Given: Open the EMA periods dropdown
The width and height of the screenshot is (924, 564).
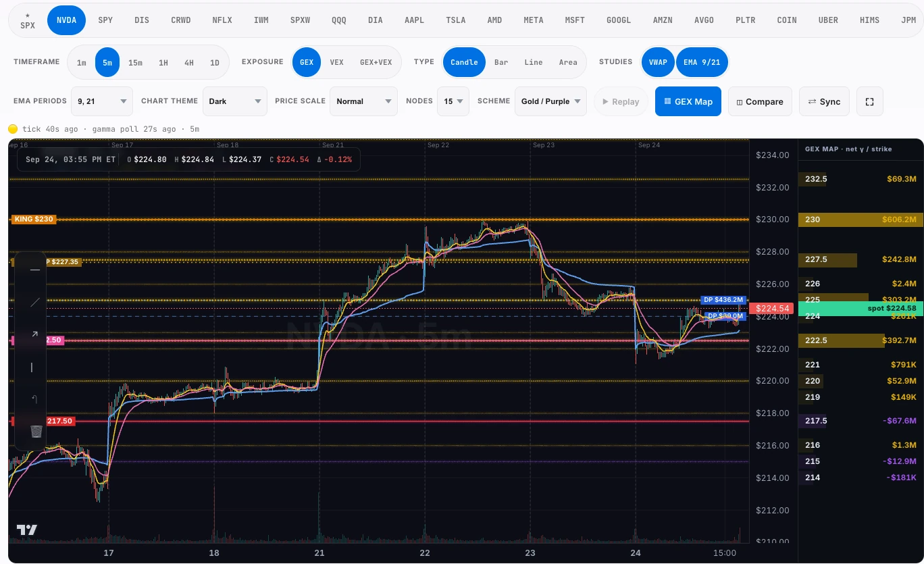Looking at the screenshot, I should 103,101.
